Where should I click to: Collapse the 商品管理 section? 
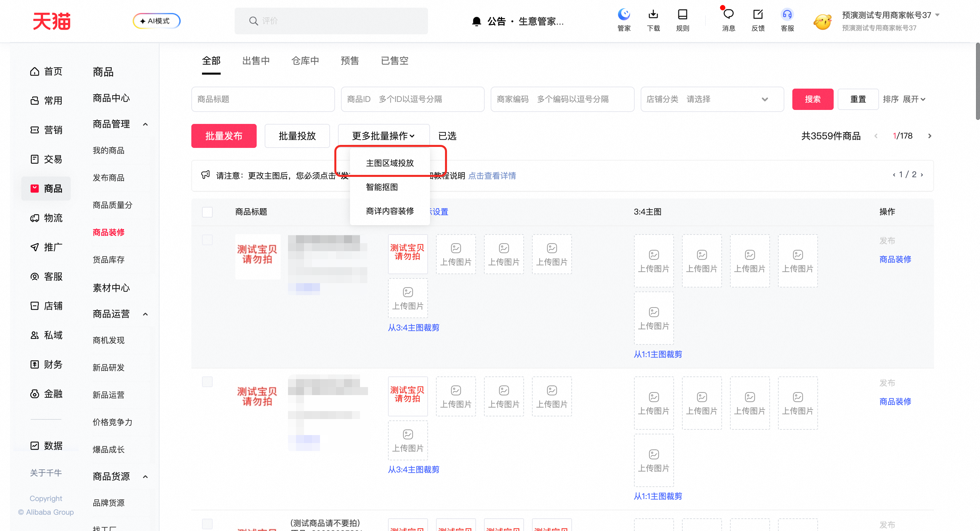tap(145, 124)
